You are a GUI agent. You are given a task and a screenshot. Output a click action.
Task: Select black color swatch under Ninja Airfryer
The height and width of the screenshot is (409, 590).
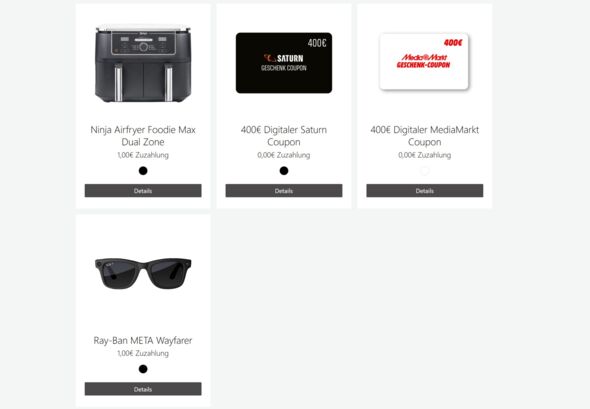143,171
